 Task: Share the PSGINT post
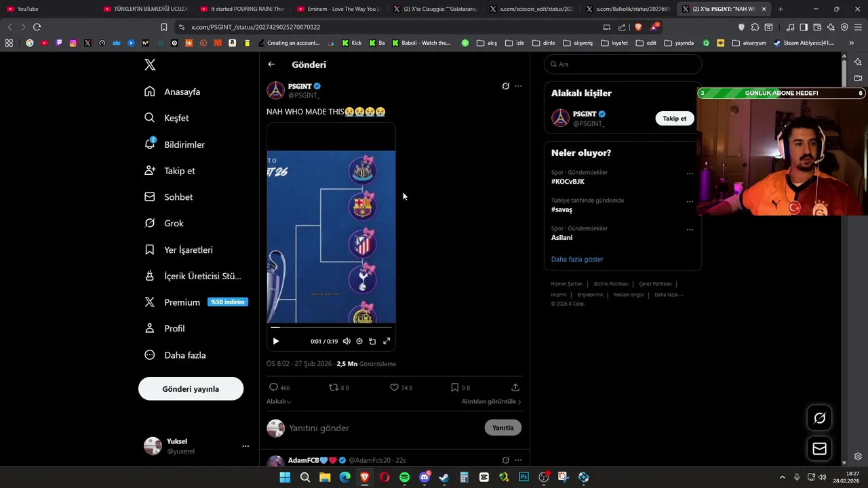(x=515, y=388)
